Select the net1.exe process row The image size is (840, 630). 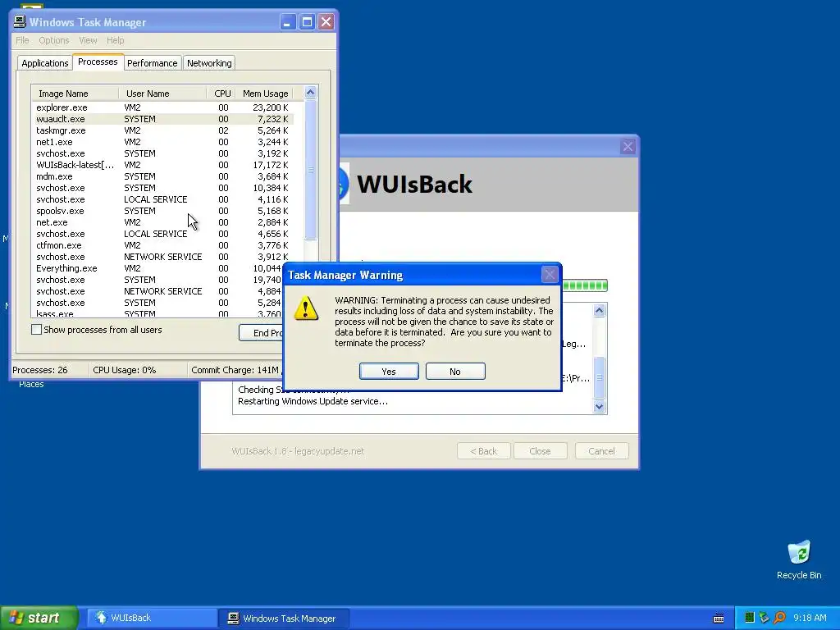[x=163, y=142]
